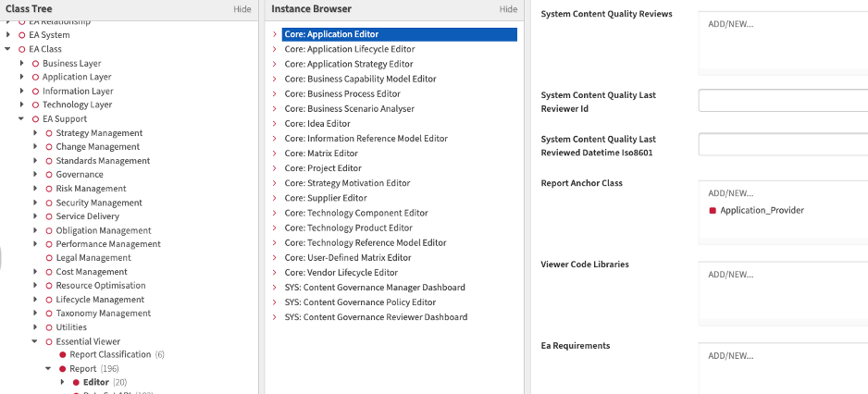Collapse the Essential Viewer node
Viewport: 868px width, 394px height.
tap(35, 341)
